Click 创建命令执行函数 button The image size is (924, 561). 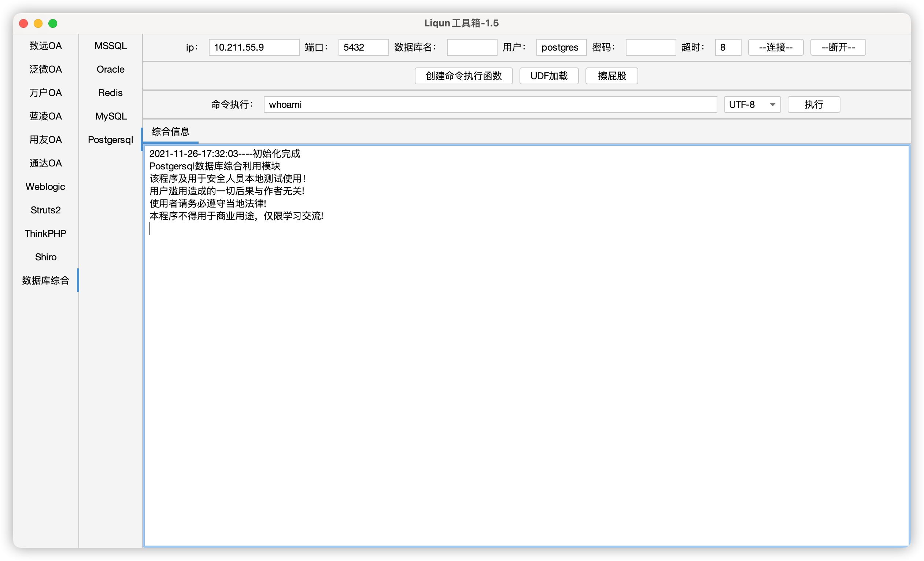coord(463,76)
